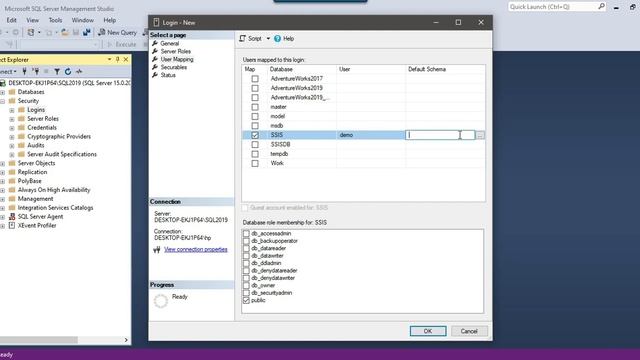Select the Securables page
Screen dimensions: 640x360
pyautogui.click(x=173, y=67)
